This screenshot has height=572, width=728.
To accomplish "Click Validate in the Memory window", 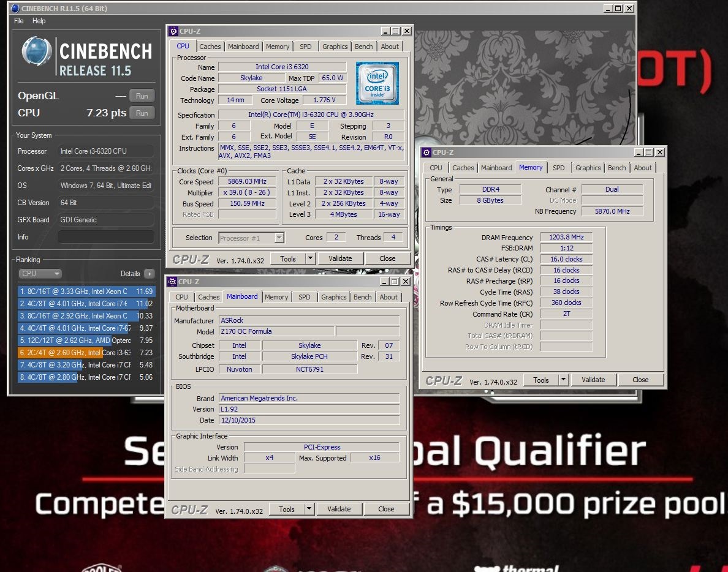I will [593, 380].
